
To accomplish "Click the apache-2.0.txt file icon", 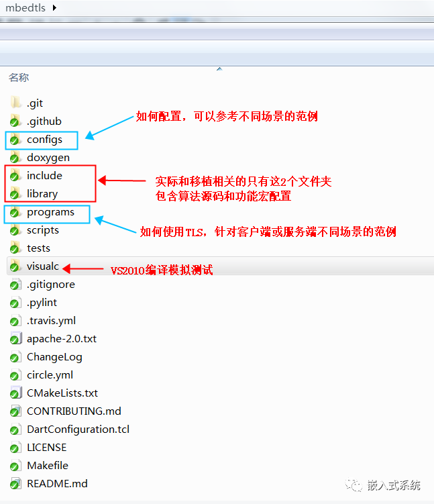I will coord(15,338).
